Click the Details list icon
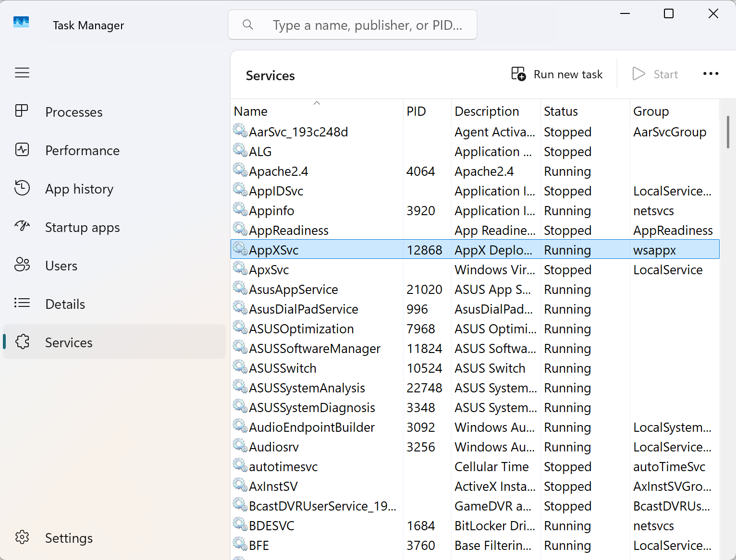Screen dimensions: 736x560 click(x=22, y=303)
